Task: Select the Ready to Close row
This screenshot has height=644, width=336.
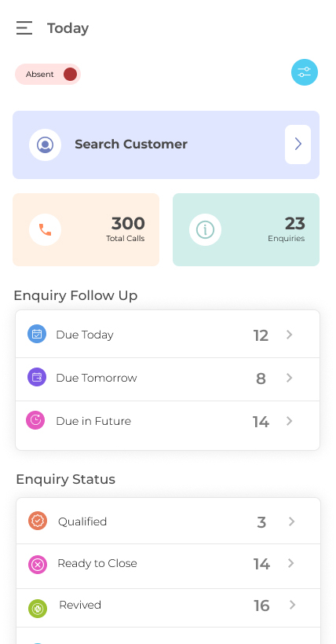Action: (169, 566)
